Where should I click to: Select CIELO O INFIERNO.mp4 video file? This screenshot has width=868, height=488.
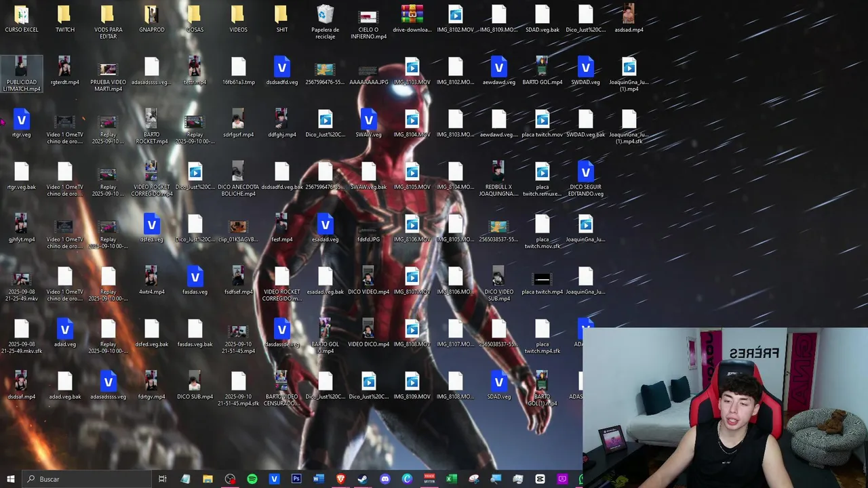368,22
